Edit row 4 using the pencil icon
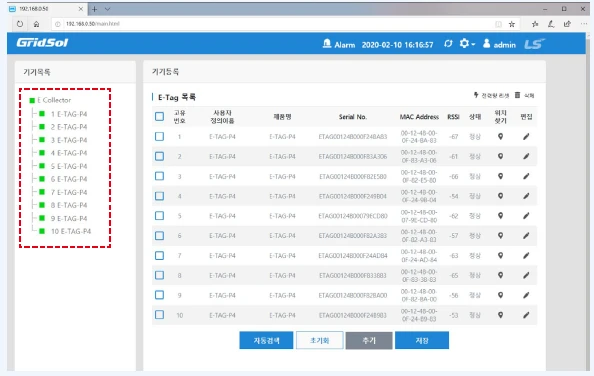This screenshot has height=376, width=594. [526, 196]
